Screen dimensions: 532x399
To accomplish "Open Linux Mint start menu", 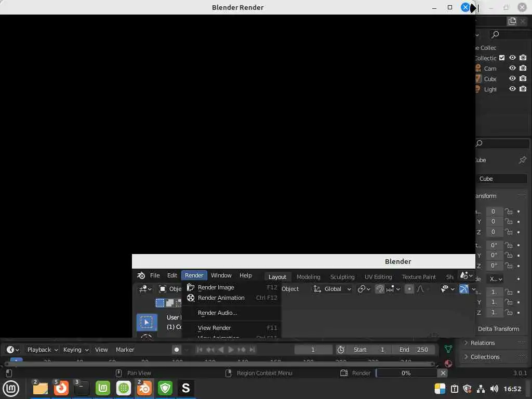I will pos(11,389).
